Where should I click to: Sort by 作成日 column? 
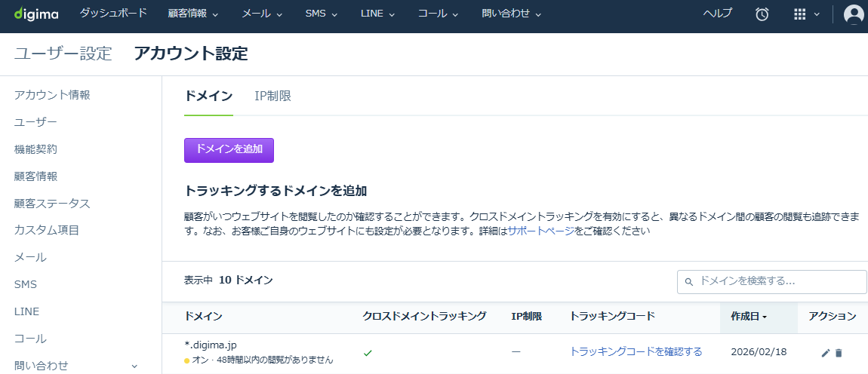pos(759,317)
